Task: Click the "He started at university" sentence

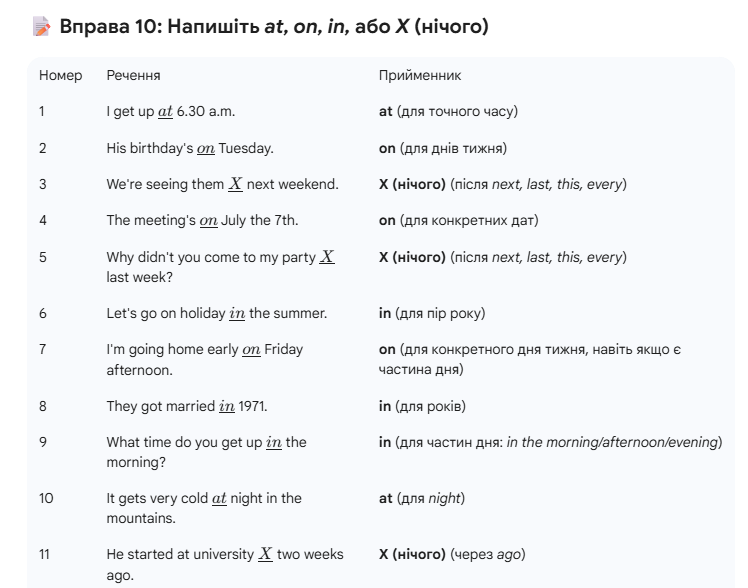Action: [224, 564]
